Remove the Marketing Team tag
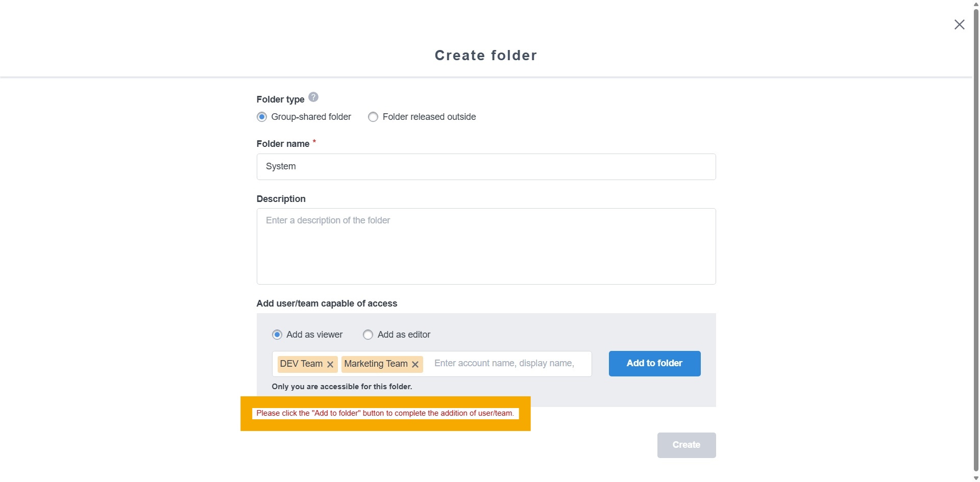Image resolution: width=980 pixels, height=482 pixels. [x=415, y=364]
